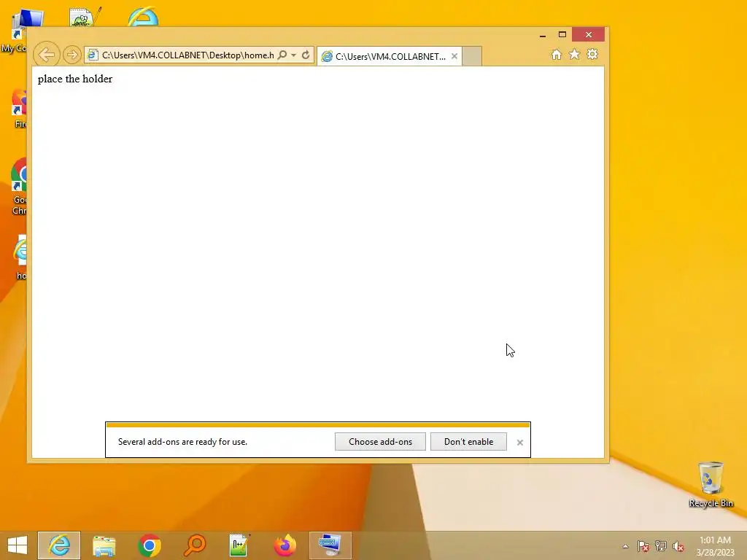Open a new tab button

pyautogui.click(x=472, y=56)
